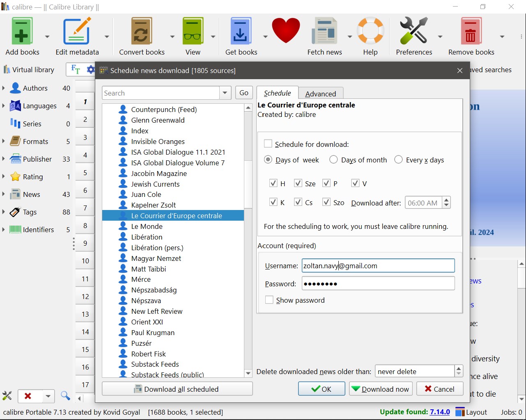The width and height of the screenshot is (526, 420).
Task: Click the Search news sources field
Action: (161, 93)
